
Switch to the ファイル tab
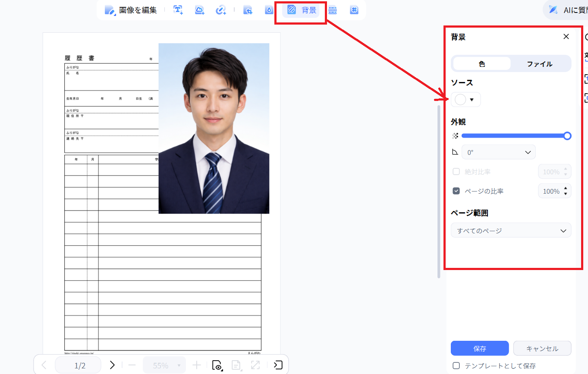[539, 64]
